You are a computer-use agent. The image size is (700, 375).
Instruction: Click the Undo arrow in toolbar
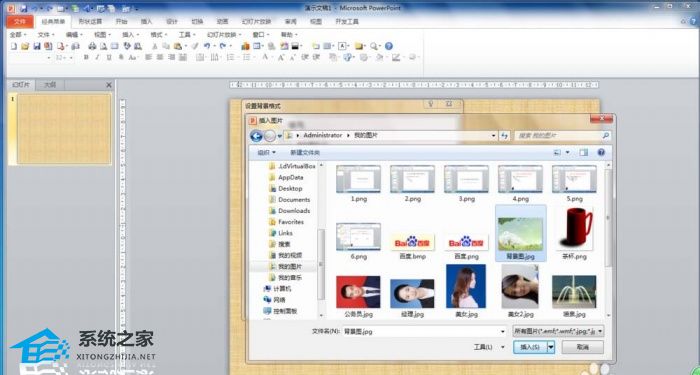click(207, 46)
